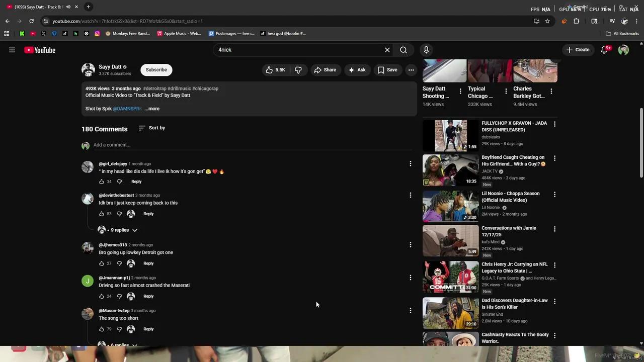Open the magnifying glass search icon

(x=404, y=50)
